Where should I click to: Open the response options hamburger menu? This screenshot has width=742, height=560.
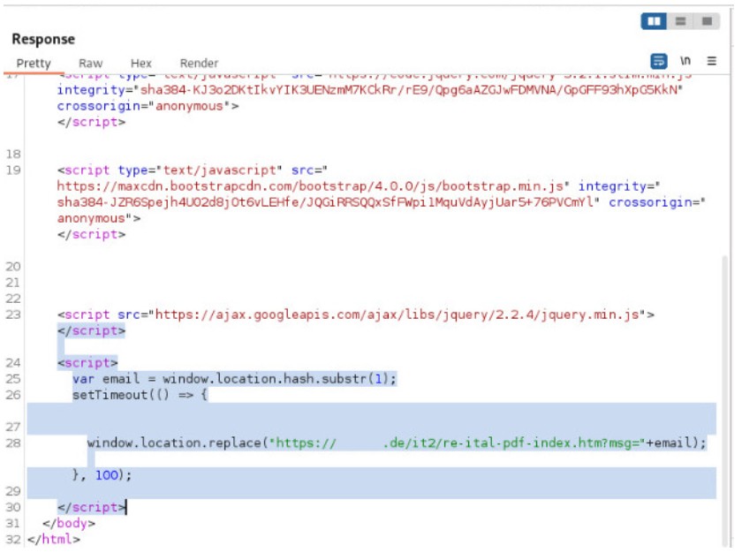pos(711,62)
